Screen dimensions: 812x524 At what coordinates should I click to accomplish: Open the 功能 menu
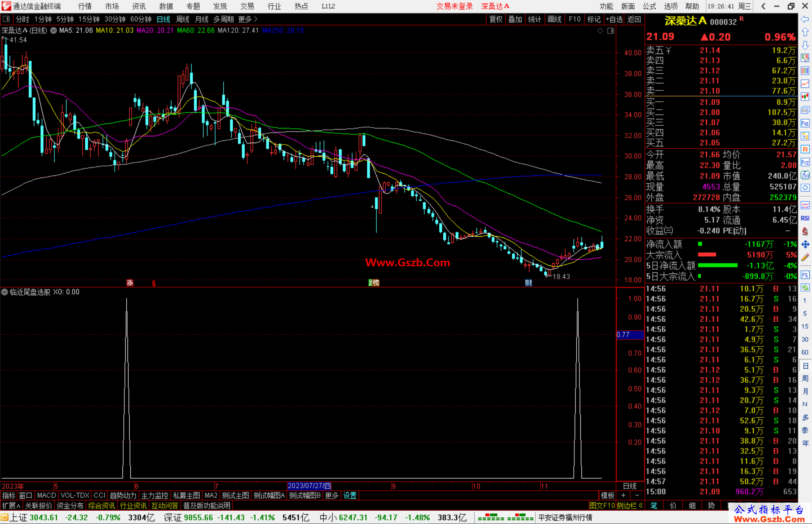click(x=606, y=6)
